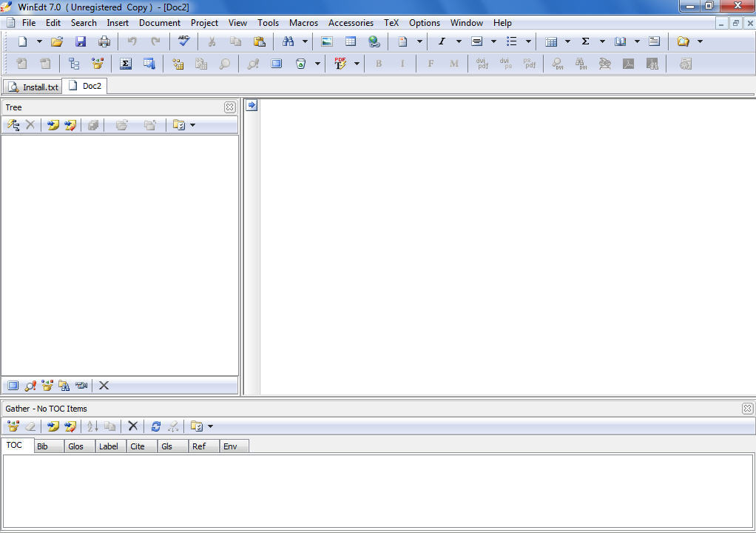Click the magnifier with exclamation in Tree bottom toolbar

(30, 386)
